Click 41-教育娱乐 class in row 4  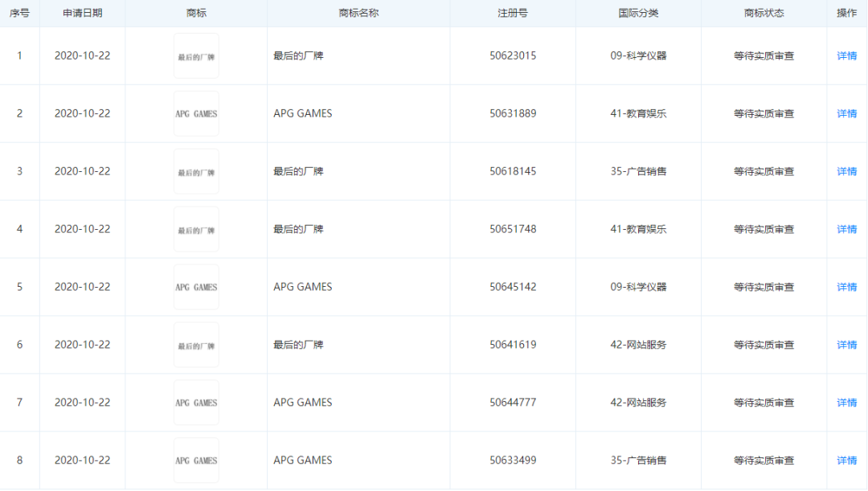coord(638,229)
